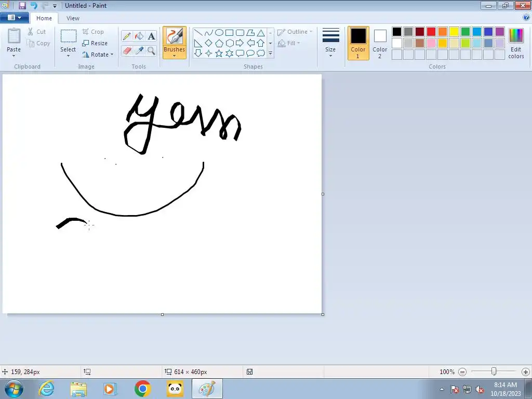Open the Outline dropdown
The image size is (532, 399).
[x=295, y=32]
